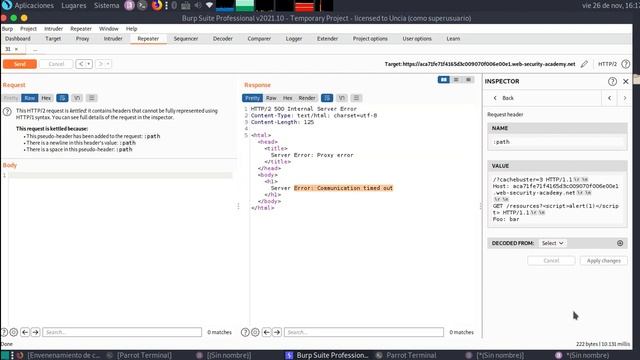The width and height of the screenshot is (640, 360).
Task: Add a decoding with the plus icon
Action: [620, 243]
